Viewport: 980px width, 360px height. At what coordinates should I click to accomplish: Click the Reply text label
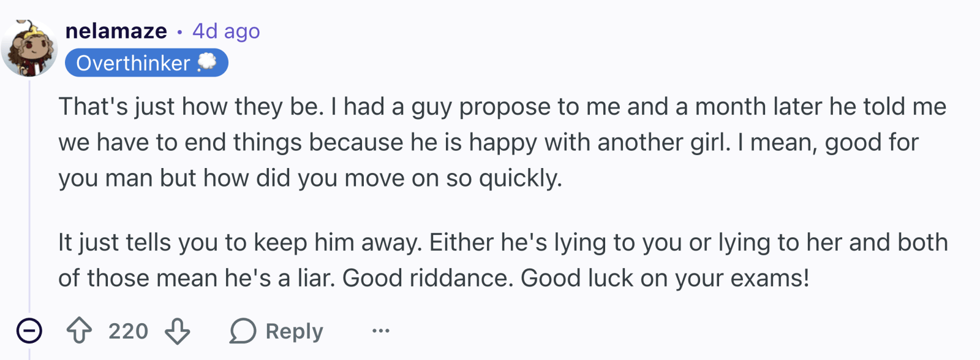pos(294,331)
